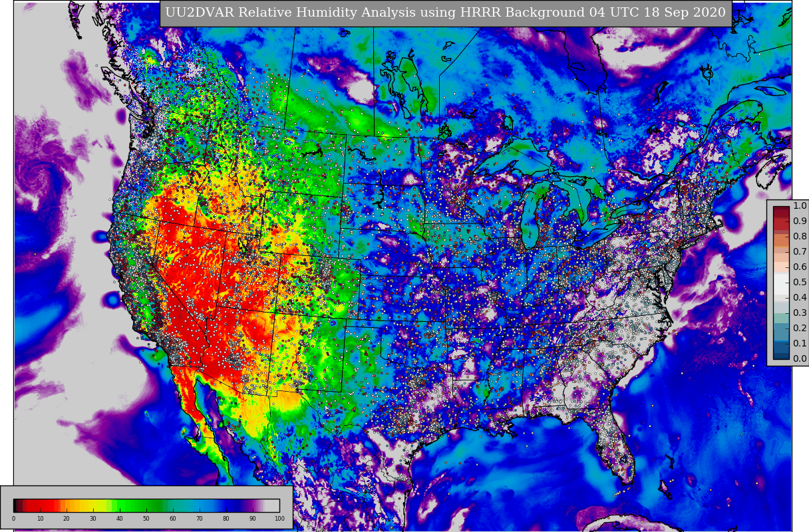Click the 60 tick label on humidity colorbar
Screen dimensions: 809x532
coord(173,519)
